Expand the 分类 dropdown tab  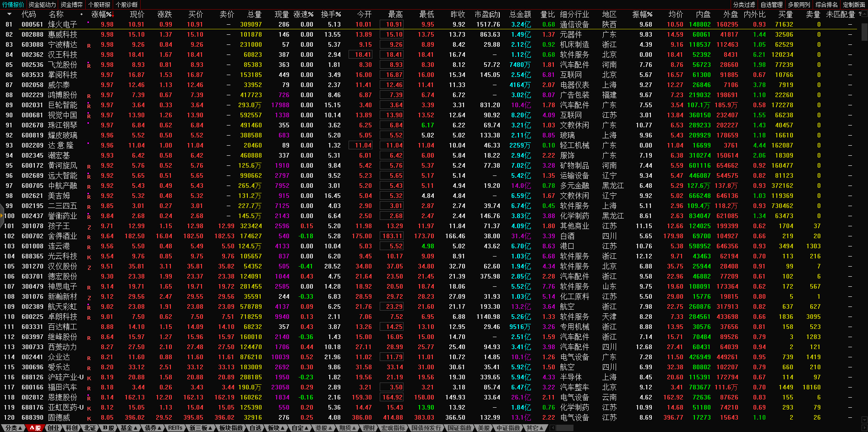point(13,428)
